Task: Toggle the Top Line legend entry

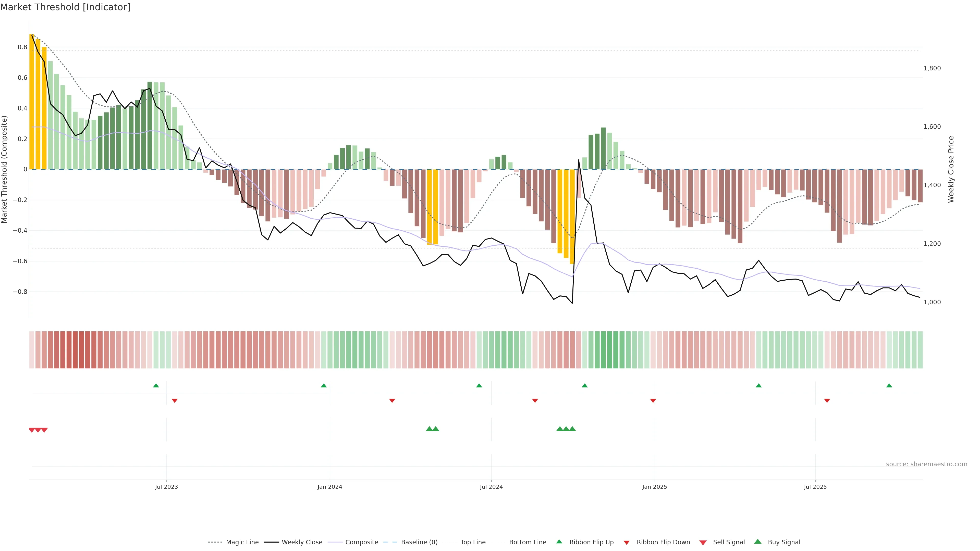Action: point(473,542)
